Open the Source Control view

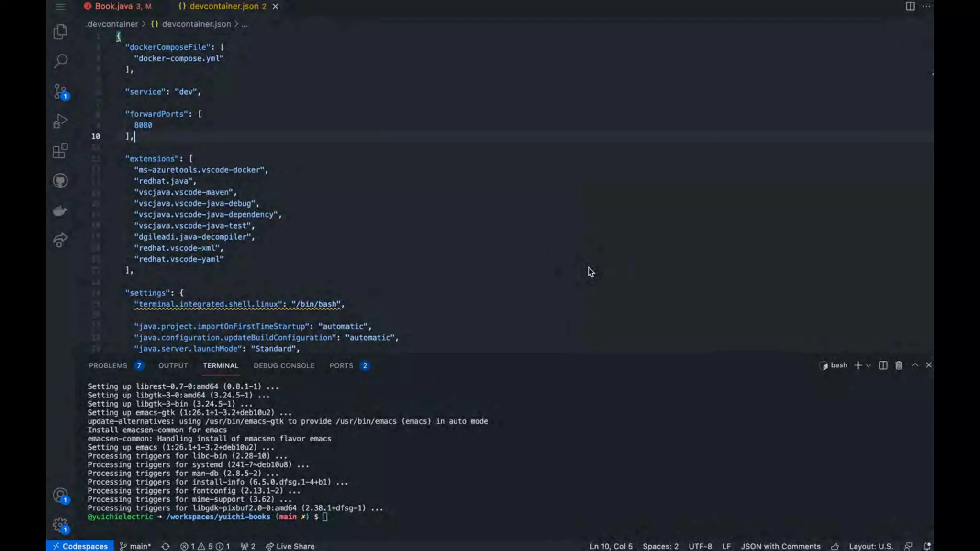pyautogui.click(x=60, y=91)
